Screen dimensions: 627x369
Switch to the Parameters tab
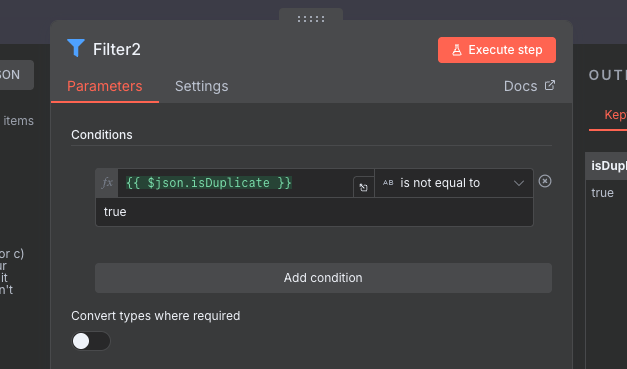pyautogui.click(x=105, y=86)
